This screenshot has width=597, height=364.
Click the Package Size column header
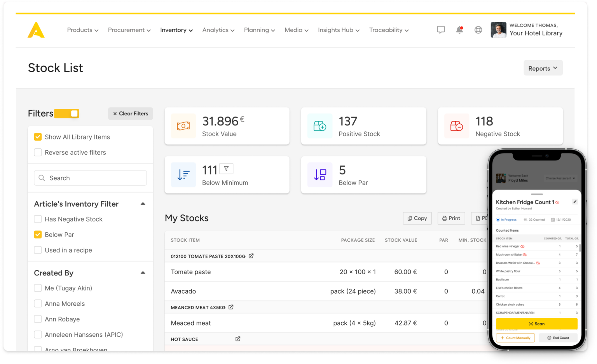[358, 240]
